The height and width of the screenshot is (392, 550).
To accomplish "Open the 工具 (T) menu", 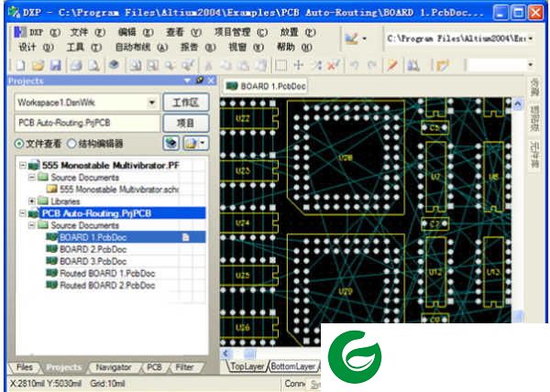I will pos(84,47).
